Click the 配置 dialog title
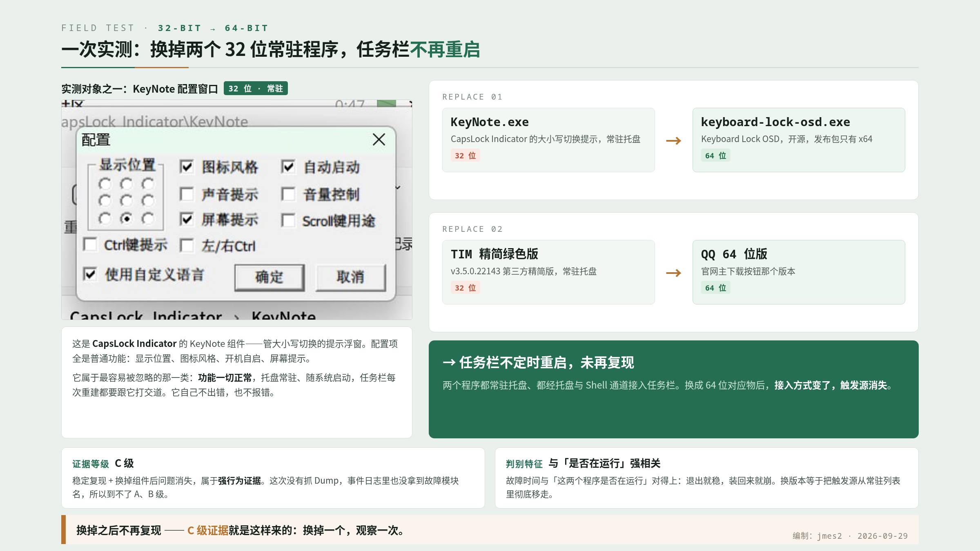The height and width of the screenshot is (551, 980). 96,140
